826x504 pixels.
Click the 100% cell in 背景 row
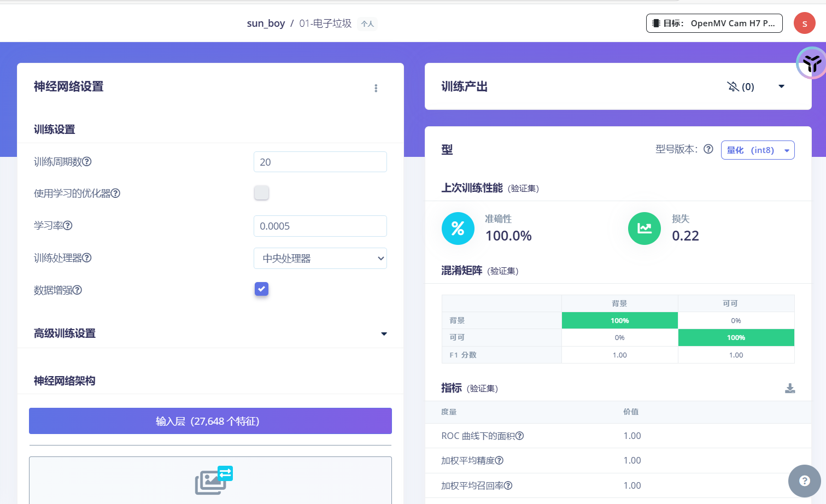pyautogui.click(x=620, y=320)
